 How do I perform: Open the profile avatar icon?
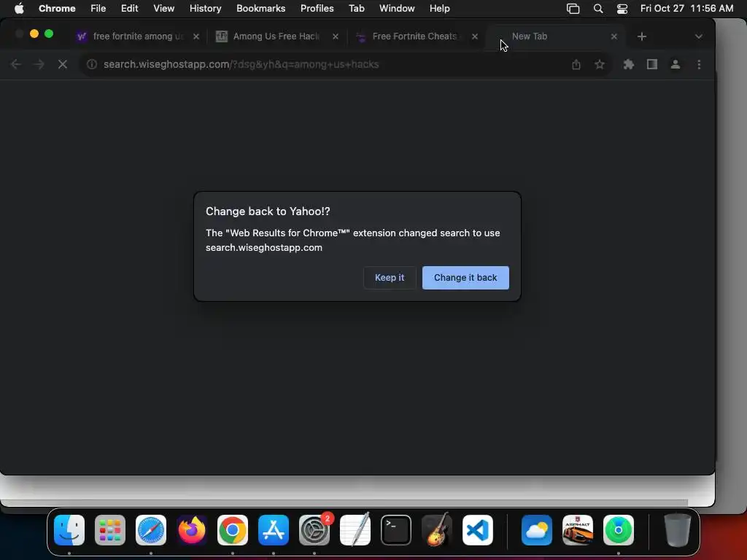click(x=675, y=64)
